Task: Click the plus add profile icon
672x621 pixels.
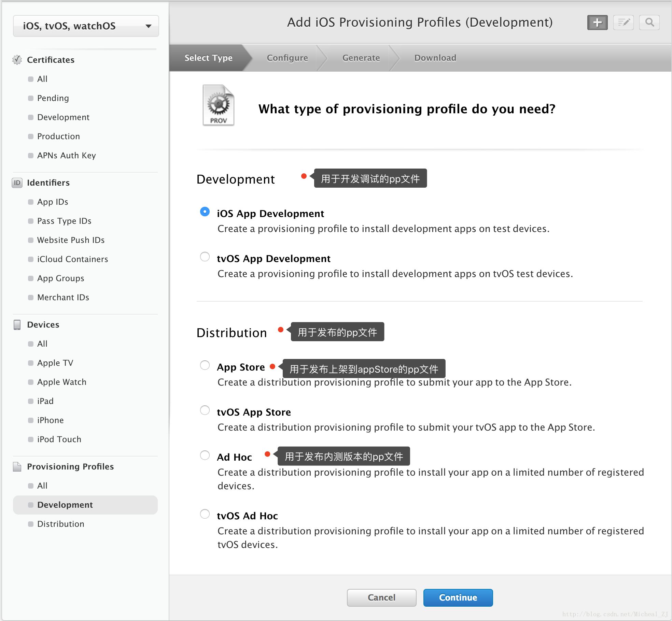Action: [597, 23]
